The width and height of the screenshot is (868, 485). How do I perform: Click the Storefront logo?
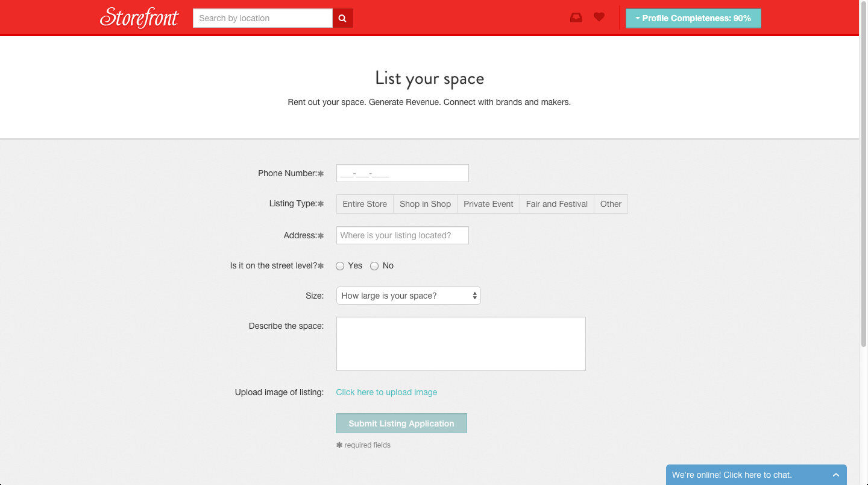tap(139, 17)
